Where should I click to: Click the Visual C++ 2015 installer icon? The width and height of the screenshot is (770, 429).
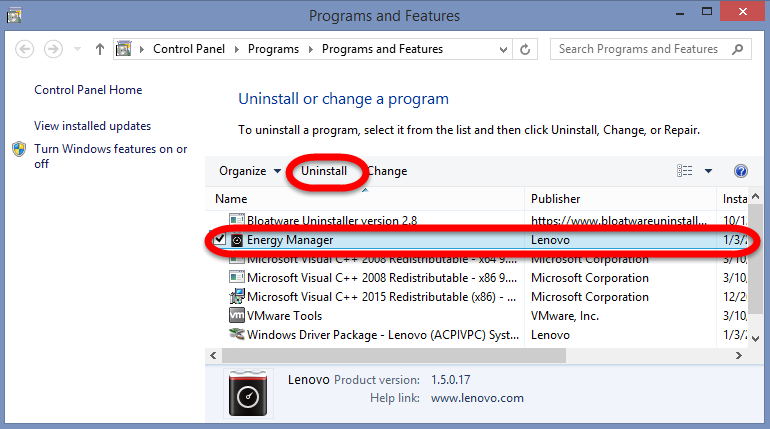pyautogui.click(x=237, y=296)
